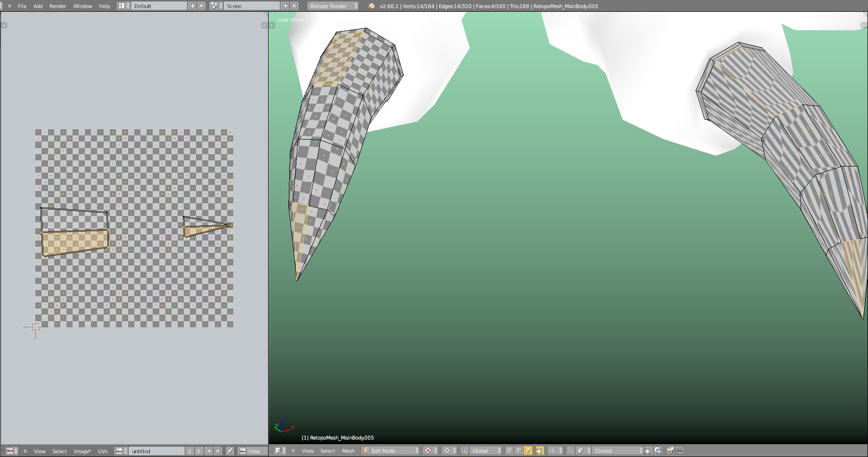
Task: Delete the current scene
Action: point(294,6)
